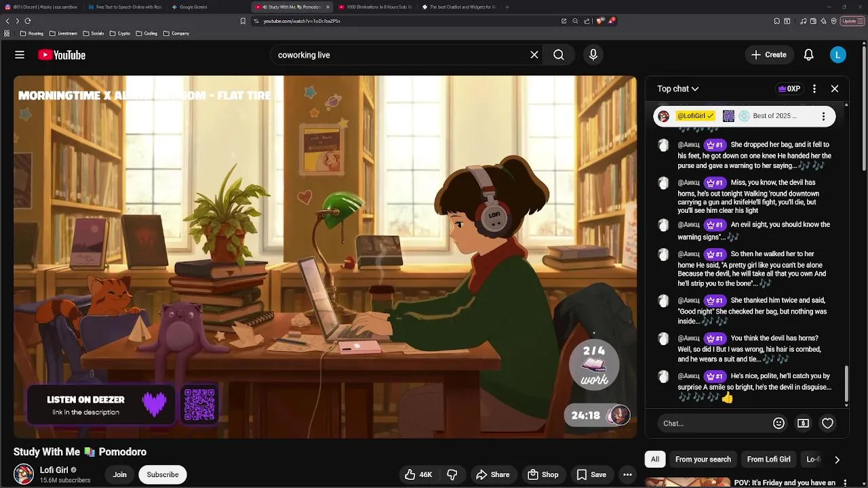868x488 pixels.
Task: Select the From your search chip
Action: point(703,460)
